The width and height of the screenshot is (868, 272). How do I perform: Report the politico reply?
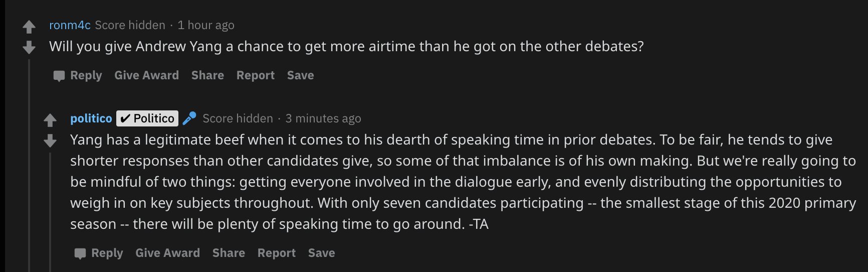click(x=277, y=253)
